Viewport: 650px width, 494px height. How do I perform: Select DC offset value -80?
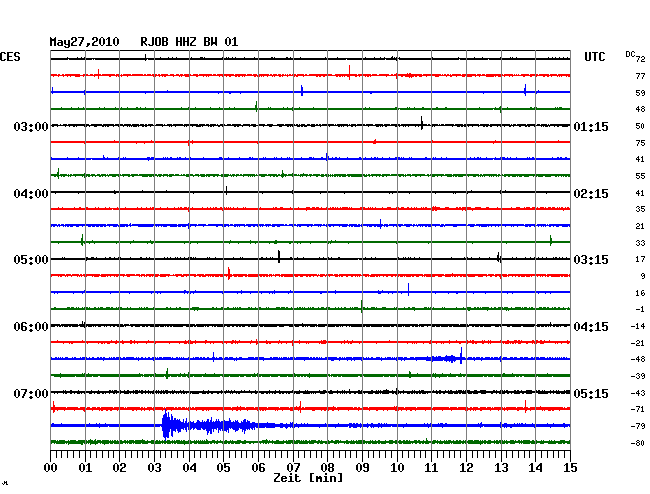click(x=638, y=443)
